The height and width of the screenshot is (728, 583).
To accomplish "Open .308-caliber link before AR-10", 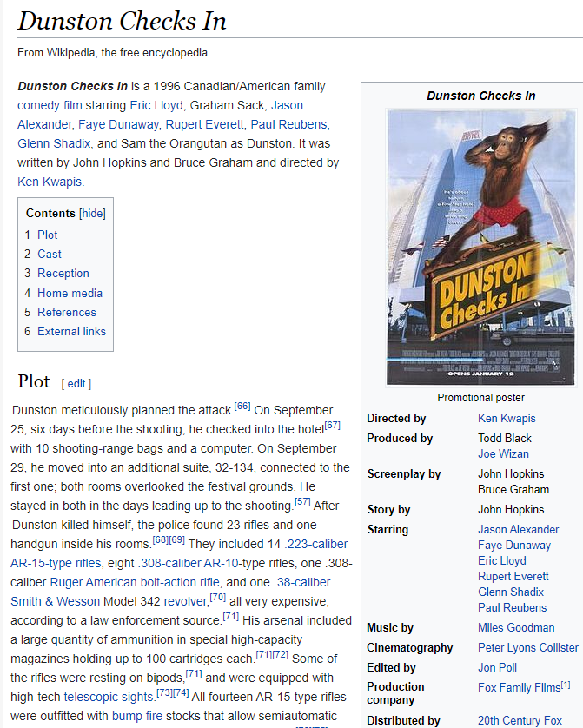I will coord(169,563).
